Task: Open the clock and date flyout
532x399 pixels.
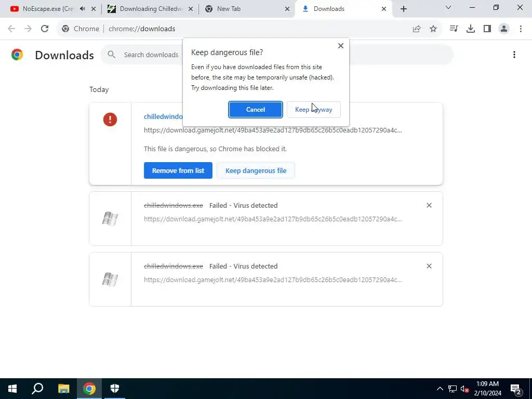Action: (x=487, y=389)
